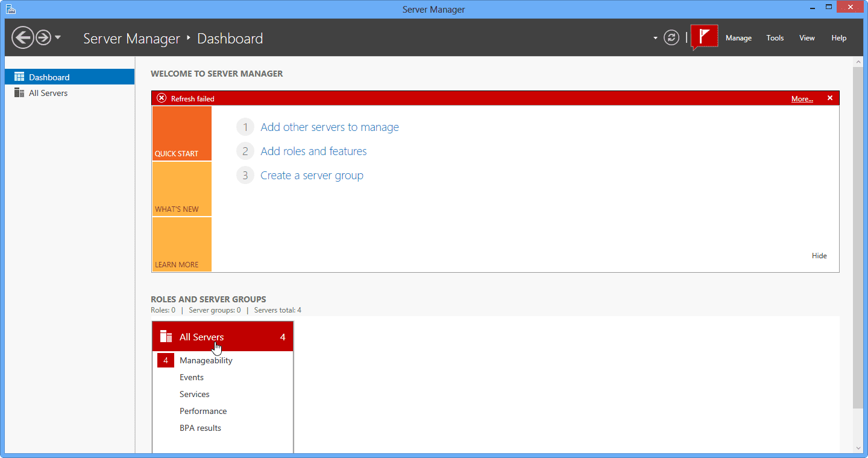Viewport: 868px width, 458px height.
Task: Open Manageability in All Servers tile
Action: pyautogui.click(x=206, y=360)
